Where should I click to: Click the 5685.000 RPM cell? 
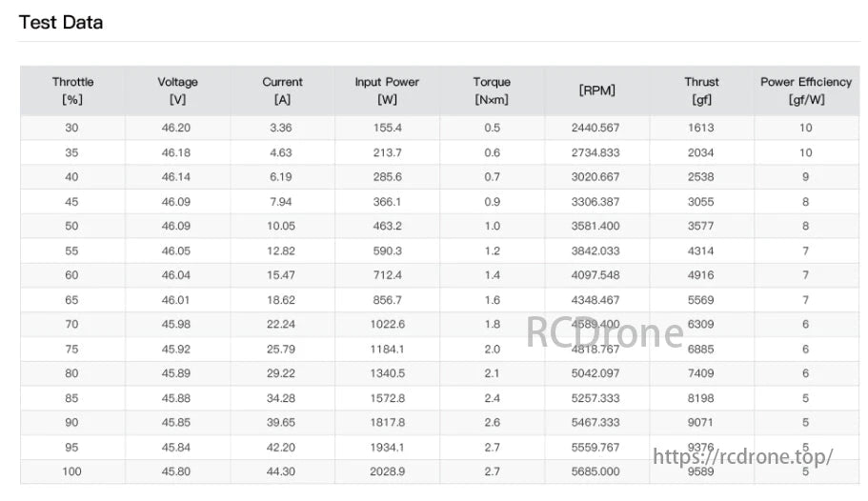(x=595, y=471)
